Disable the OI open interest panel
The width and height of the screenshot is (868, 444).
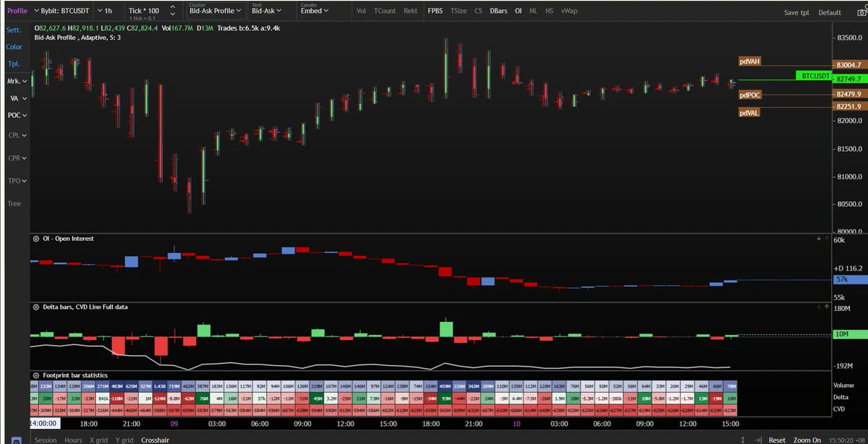518,11
